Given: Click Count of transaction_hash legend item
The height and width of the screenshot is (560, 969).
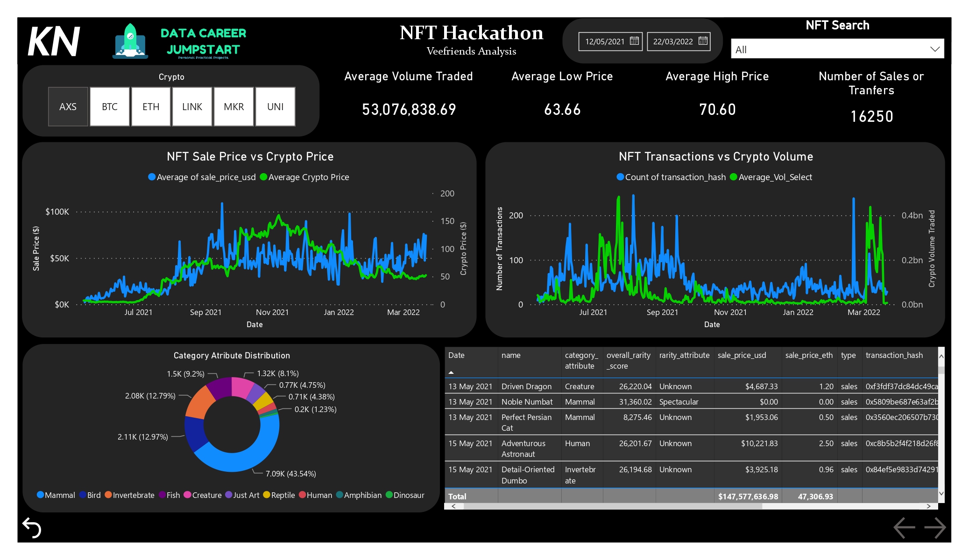Looking at the screenshot, I should pyautogui.click(x=671, y=177).
